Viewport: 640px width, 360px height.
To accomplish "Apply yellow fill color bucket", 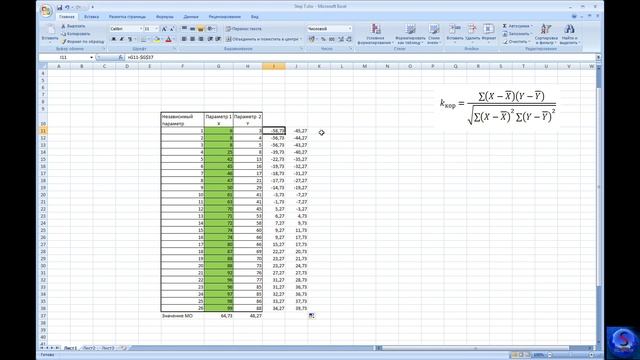I will click(x=156, y=39).
